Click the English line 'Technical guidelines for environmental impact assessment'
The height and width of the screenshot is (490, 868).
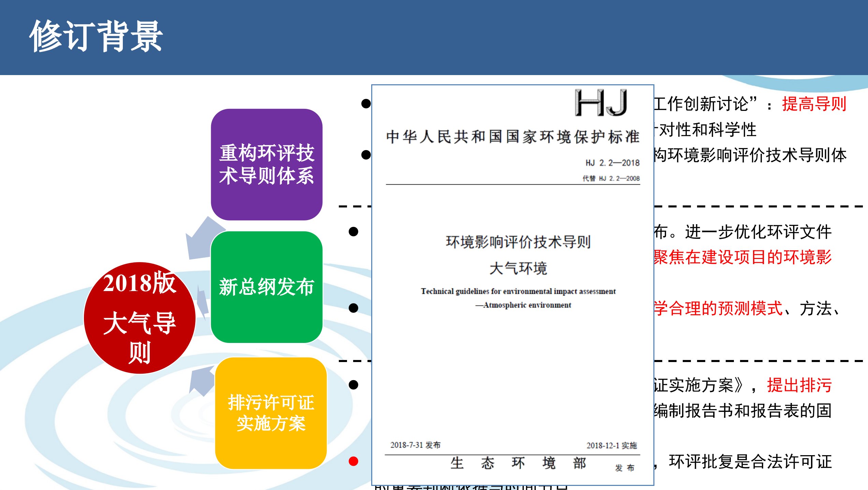pos(518,291)
